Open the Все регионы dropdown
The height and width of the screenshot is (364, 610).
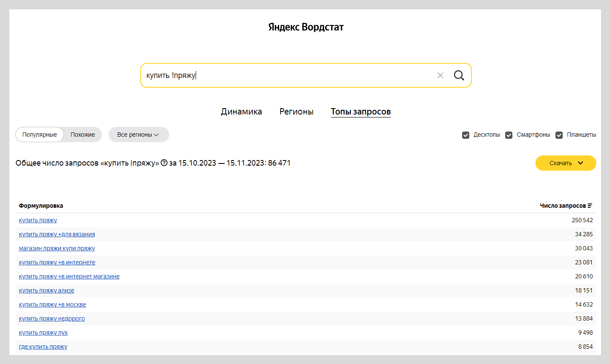[x=139, y=135]
